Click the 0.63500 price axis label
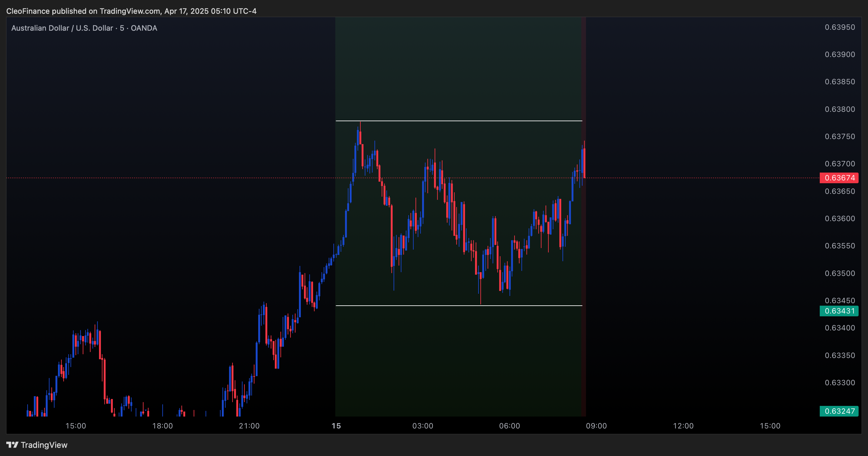This screenshot has height=456, width=868. (x=840, y=273)
